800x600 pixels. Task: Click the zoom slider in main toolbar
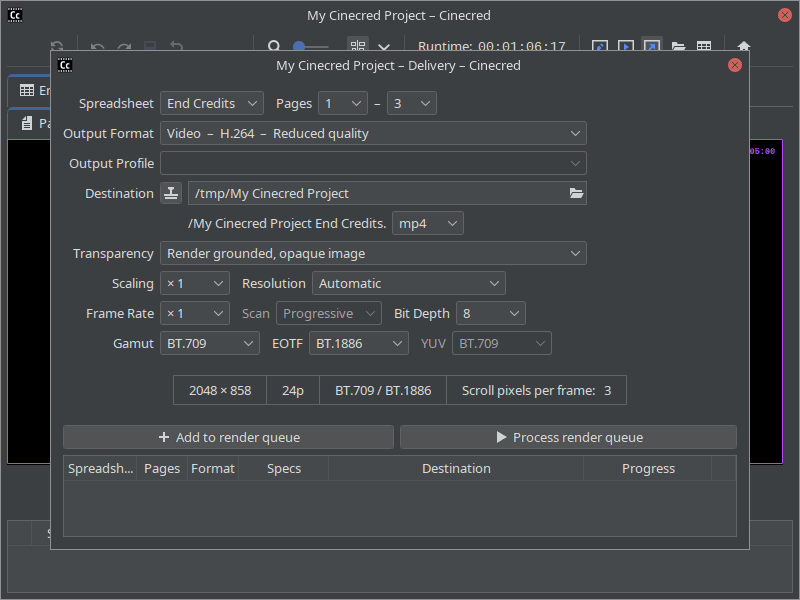[310, 46]
